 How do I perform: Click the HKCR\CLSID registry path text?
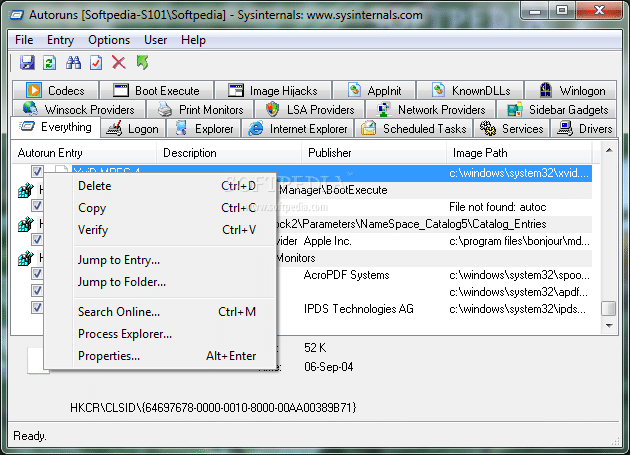[x=213, y=408]
